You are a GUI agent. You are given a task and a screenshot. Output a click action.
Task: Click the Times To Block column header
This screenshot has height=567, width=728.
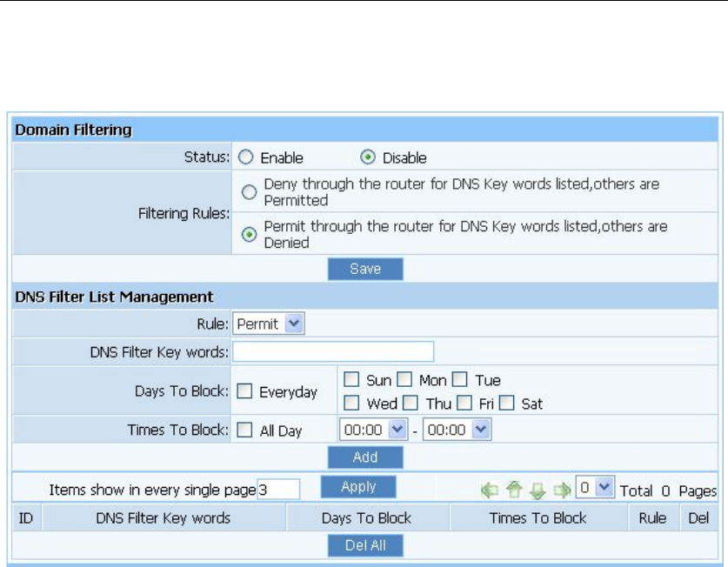538,517
